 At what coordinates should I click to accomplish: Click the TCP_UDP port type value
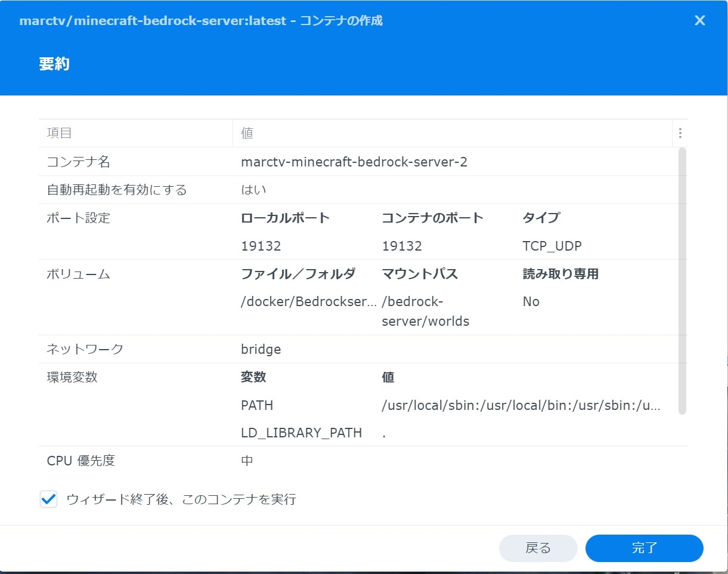[x=552, y=246]
